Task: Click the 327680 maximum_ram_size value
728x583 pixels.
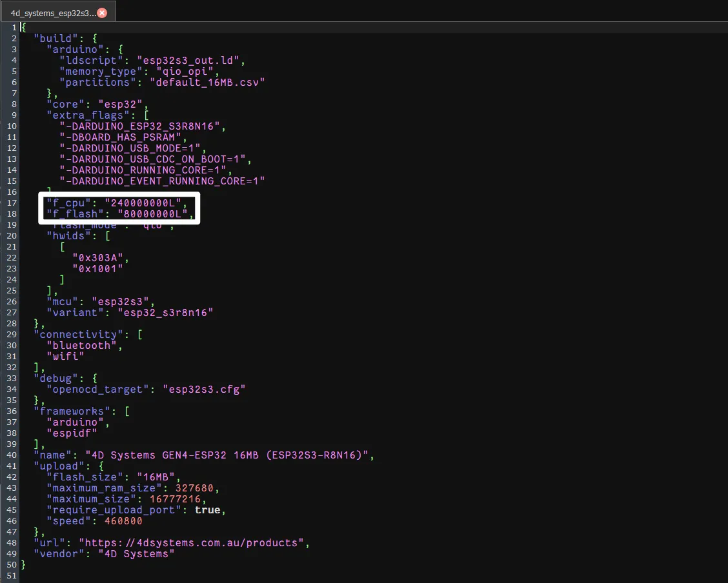Action: 194,488
